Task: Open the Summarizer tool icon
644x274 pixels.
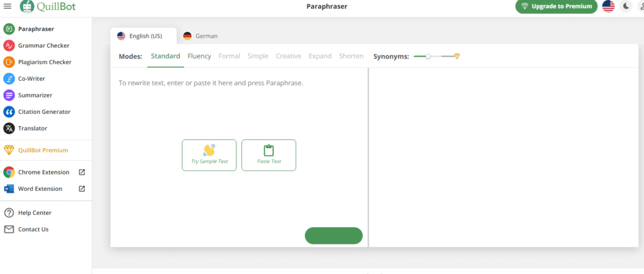Action: 9,95
